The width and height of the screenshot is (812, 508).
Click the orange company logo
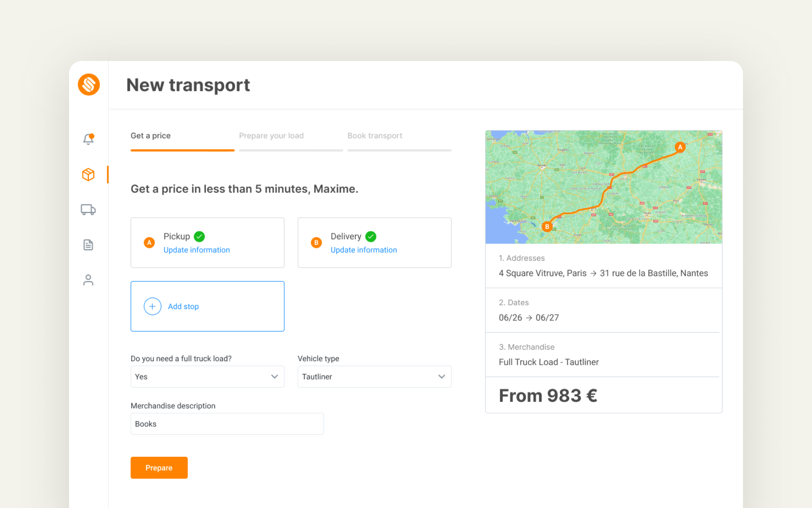click(89, 85)
